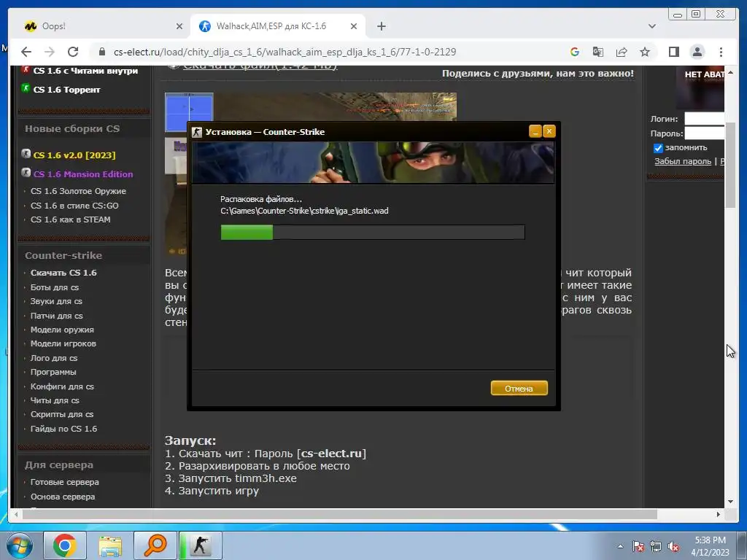Open CS 1.6 Mansion Edition link

click(83, 174)
